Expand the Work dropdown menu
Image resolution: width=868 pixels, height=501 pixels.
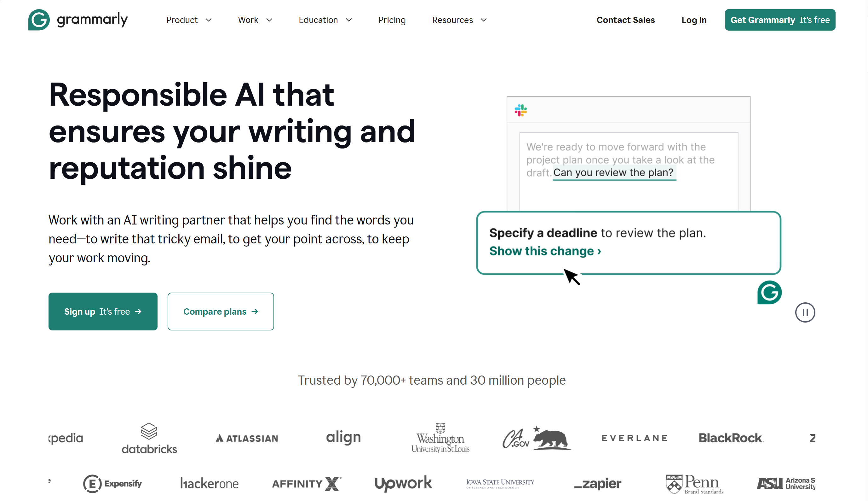click(255, 20)
